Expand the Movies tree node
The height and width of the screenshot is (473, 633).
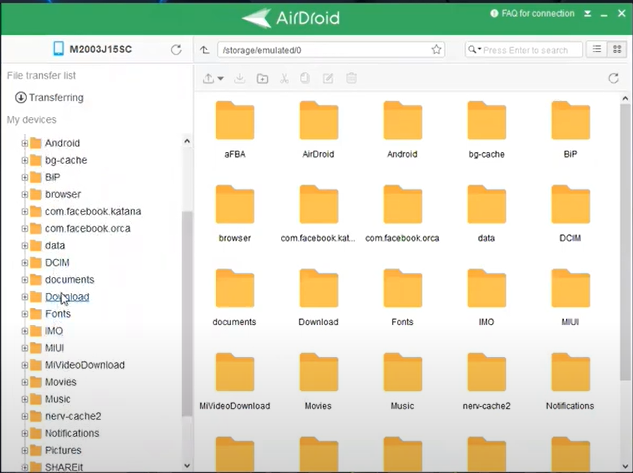[25, 382]
